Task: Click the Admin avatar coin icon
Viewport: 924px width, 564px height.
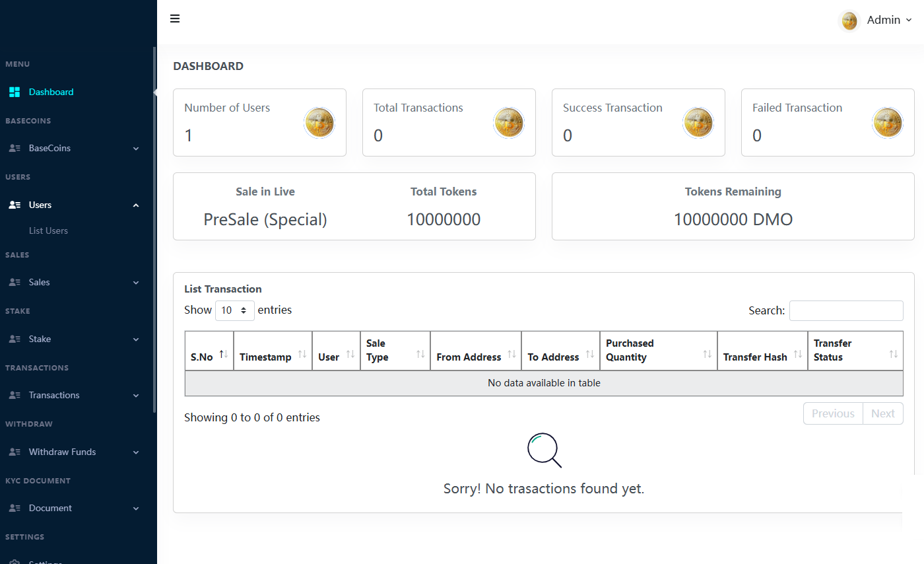Action: coord(849,20)
